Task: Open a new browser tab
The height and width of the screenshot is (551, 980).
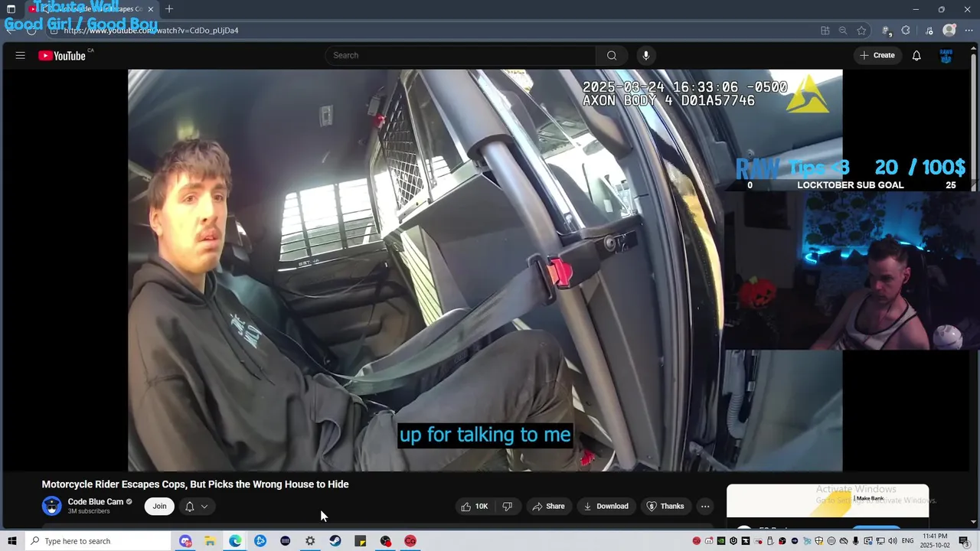Action: click(169, 9)
